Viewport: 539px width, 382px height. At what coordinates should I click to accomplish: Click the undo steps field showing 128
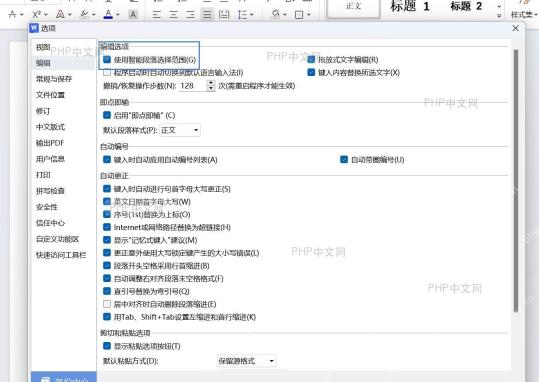point(193,86)
